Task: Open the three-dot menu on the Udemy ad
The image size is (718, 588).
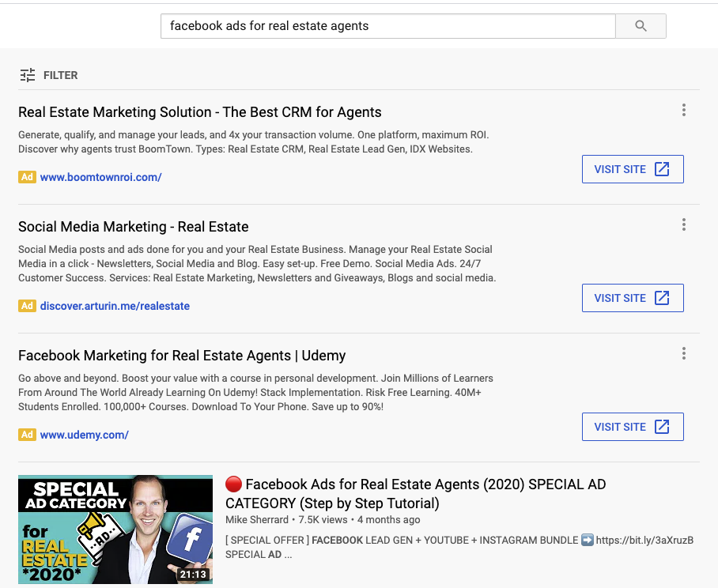Action: coord(683,353)
